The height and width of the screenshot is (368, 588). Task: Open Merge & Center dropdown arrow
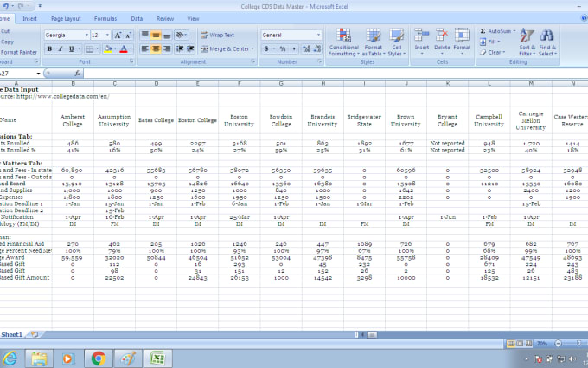coord(252,48)
